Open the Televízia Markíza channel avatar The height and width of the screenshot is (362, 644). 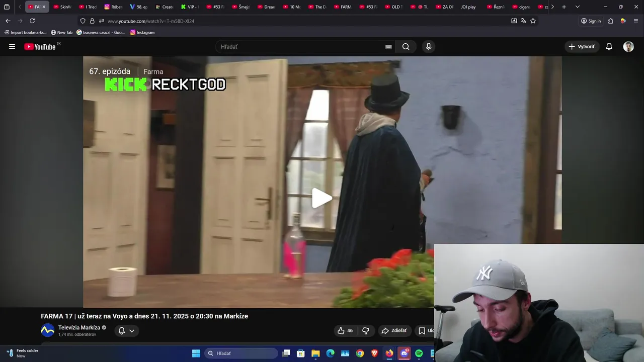click(47, 330)
